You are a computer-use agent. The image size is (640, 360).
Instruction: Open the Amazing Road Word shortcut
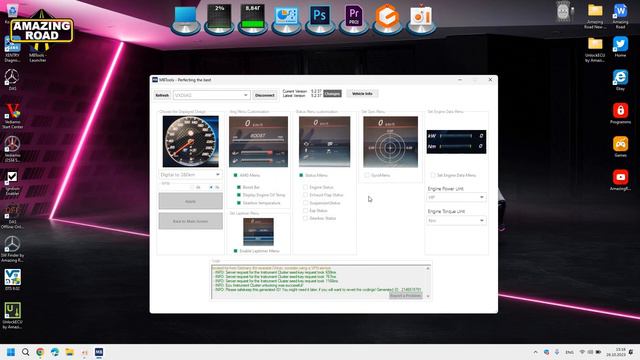[620, 16]
